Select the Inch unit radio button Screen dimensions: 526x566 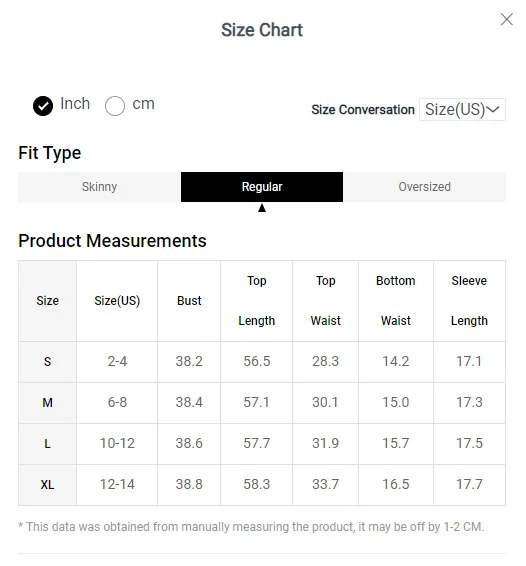[43, 106]
